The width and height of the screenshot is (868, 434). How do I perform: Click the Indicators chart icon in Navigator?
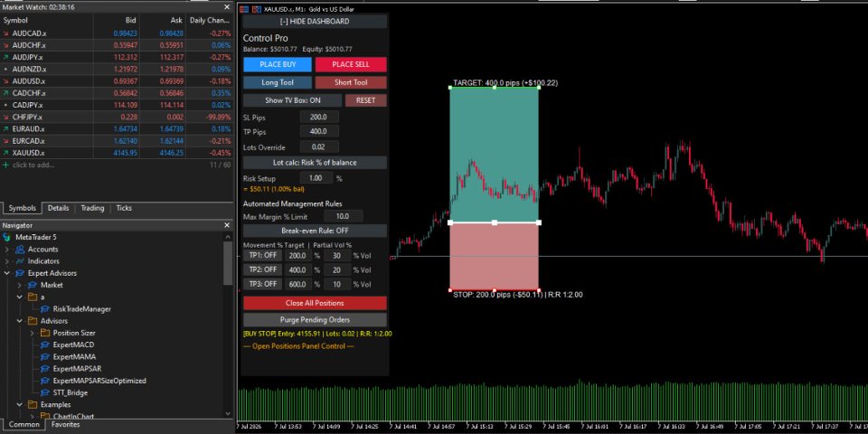[x=19, y=261]
